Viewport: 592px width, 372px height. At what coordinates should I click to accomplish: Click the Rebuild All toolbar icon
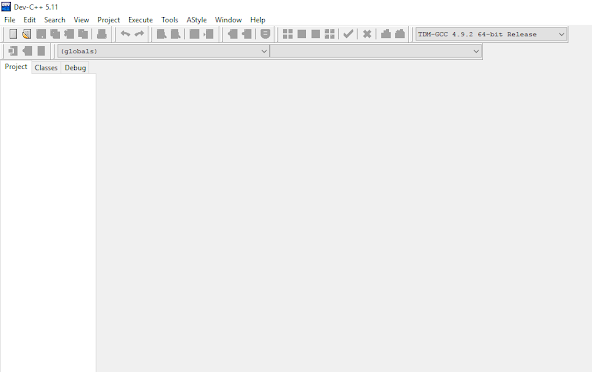pos(330,34)
